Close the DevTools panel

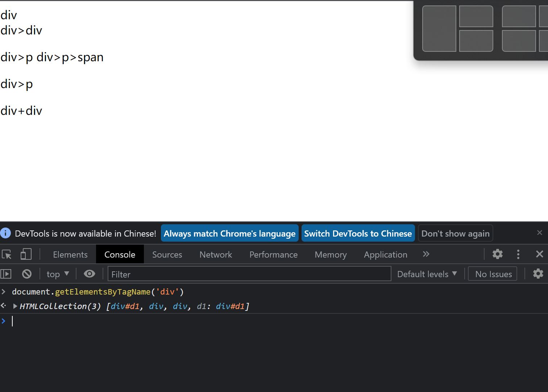click(540, 254)
